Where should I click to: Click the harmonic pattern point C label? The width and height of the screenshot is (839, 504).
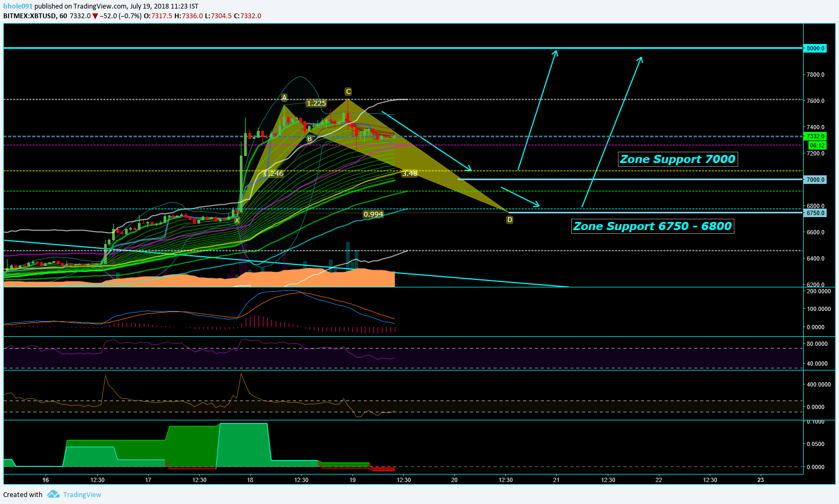pyautogui.click(x=348, y=92)
